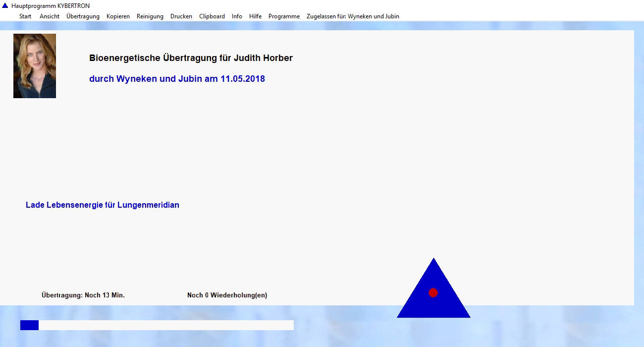Open the Programme menu
Viewport: 644px width, 347px height.
[x=284, y=16]
